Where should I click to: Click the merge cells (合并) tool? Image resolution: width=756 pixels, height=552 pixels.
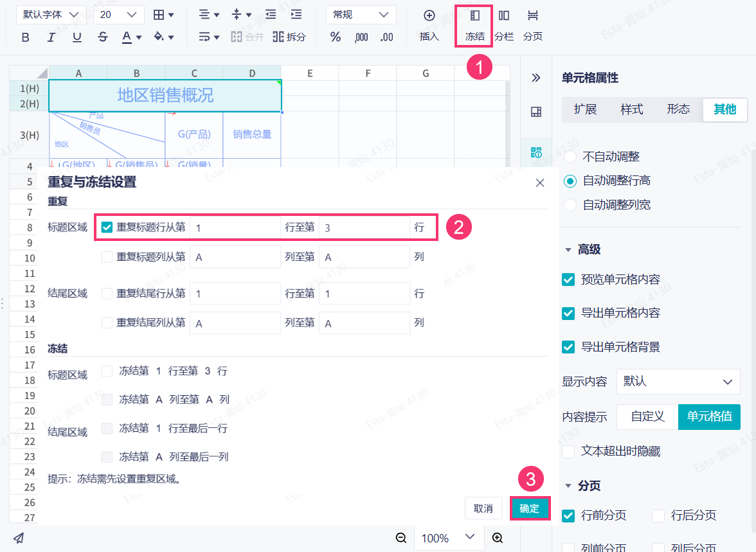[x=248, y=37]
